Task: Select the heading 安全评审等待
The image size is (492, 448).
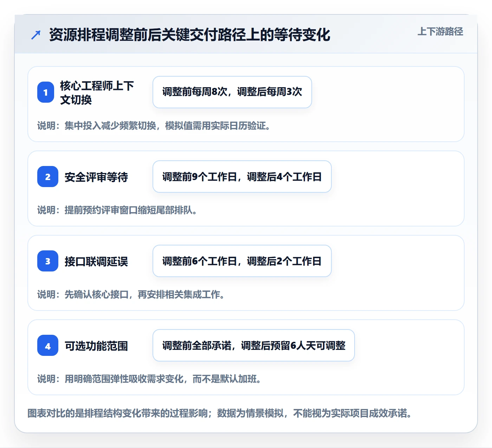Action: click(96, 177)
